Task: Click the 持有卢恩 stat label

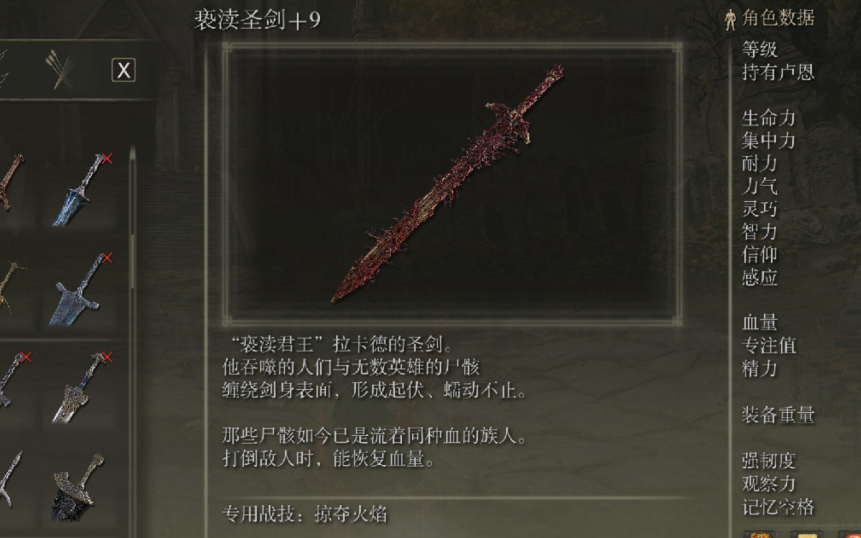Action: tap(778, 72)
